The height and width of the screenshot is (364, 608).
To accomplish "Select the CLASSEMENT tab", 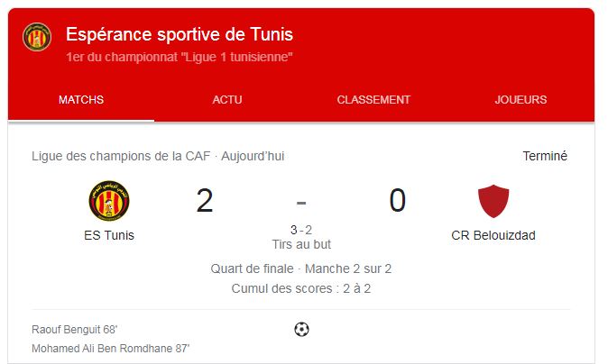I will 373,100.
